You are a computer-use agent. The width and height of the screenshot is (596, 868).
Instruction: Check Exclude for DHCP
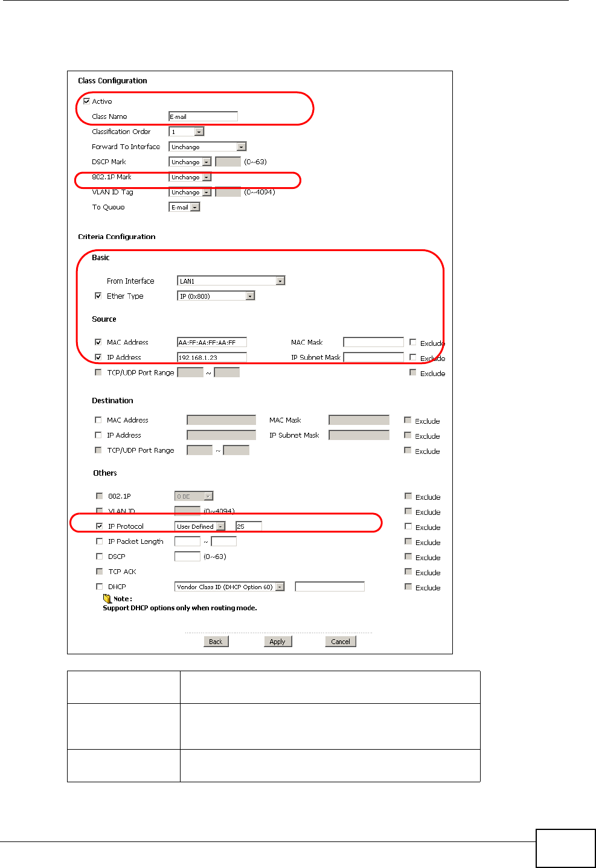408,587
